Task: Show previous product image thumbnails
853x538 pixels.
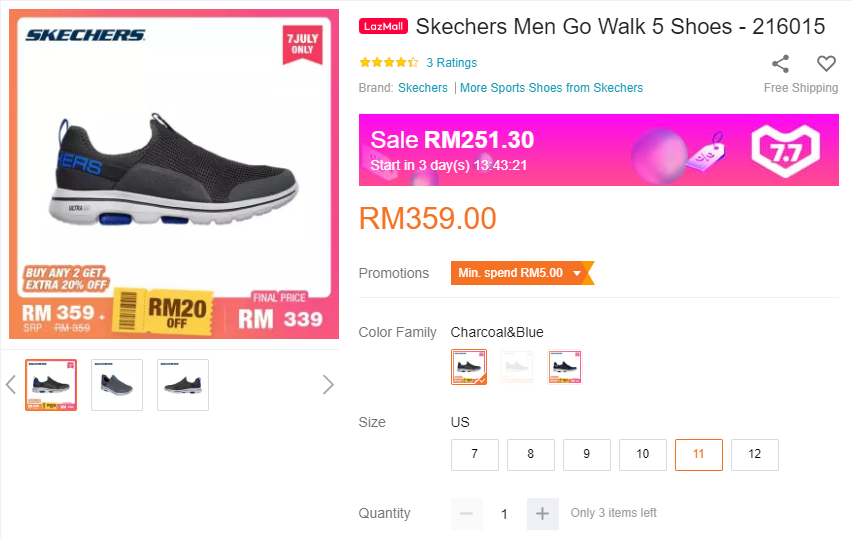Action: (x=11, y=385)
